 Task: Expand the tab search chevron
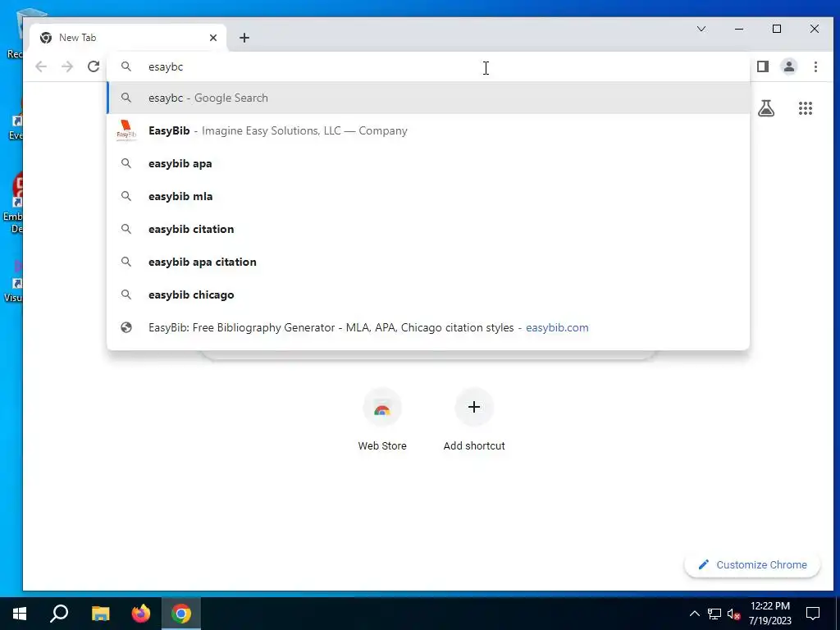pyautogui.click(x=701, y=29)
